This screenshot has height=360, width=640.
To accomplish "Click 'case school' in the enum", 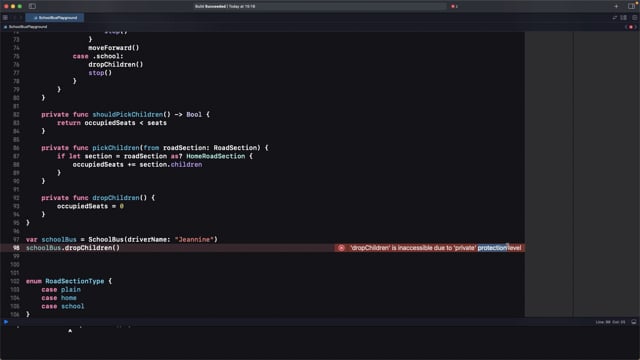I will pyautogui.click(x=62, y=306).
